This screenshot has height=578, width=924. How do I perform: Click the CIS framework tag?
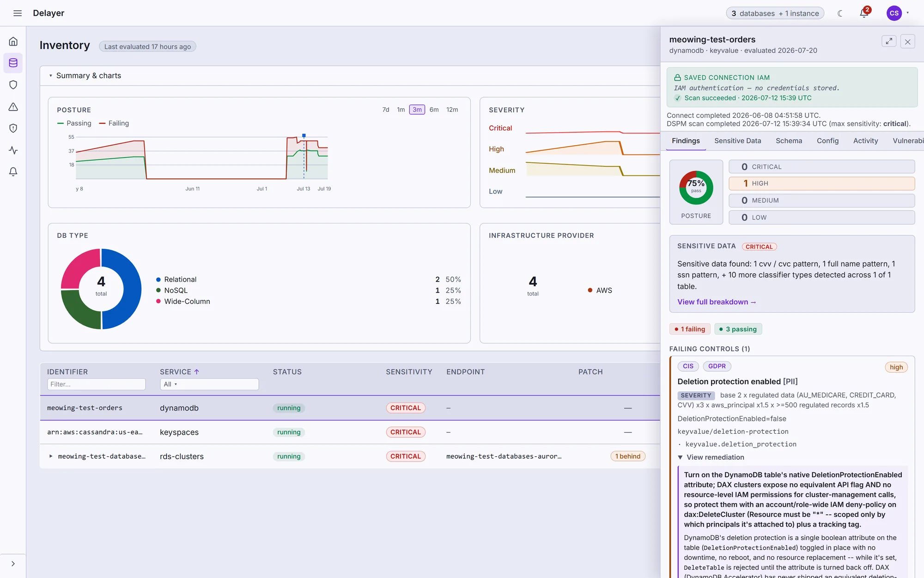[x=688, y=366]
